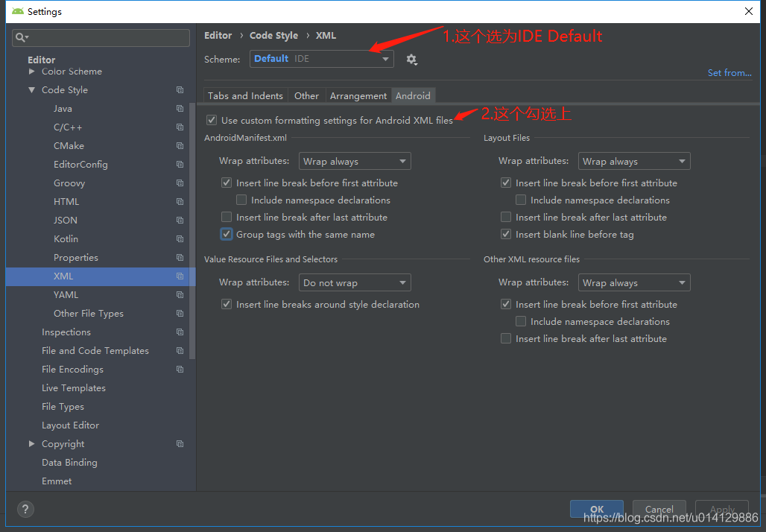The height and width of the screenshot is (532, 766).
Task: Open Data Binding settings
Action: tap(69, 462)
